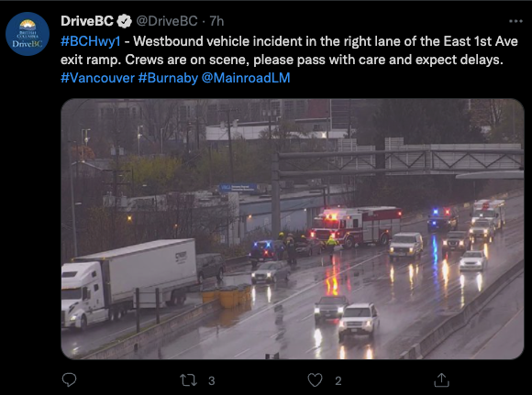Screen dimensions: 532x395
Task: Open the tweet's more options ellipsis
Action: point(515,21)
